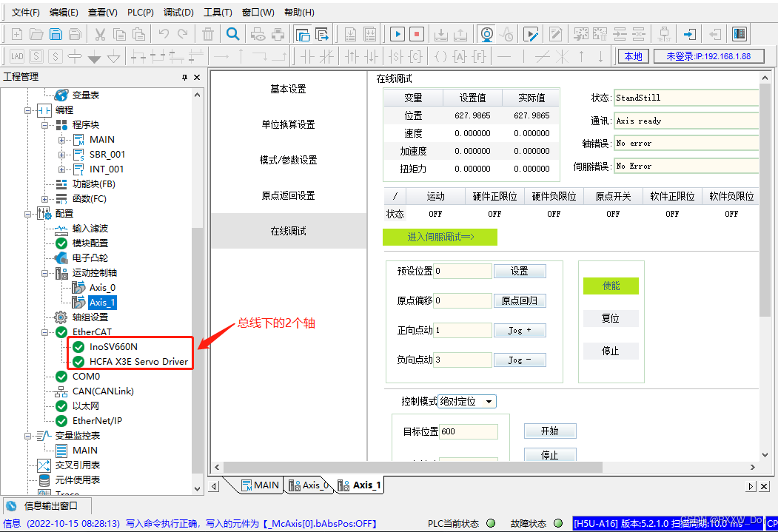Click the blue panel layout icon at toolbar end
778x532 pixels.
[740, 34]
